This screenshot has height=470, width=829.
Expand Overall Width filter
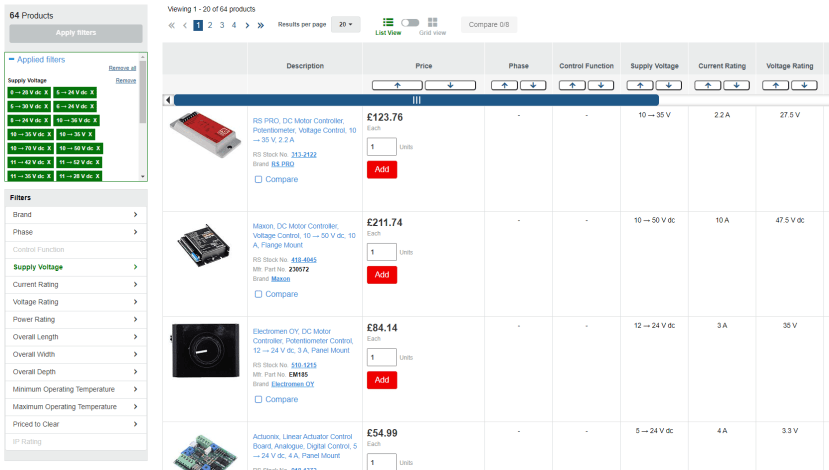click(x=76, y=354)
